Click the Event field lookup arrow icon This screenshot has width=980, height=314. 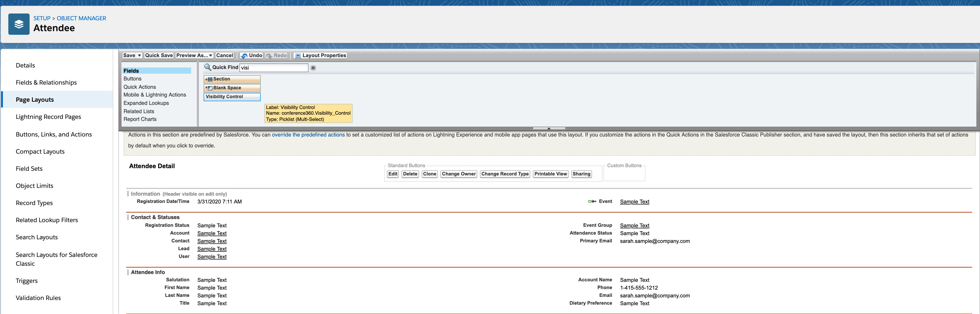592,201
